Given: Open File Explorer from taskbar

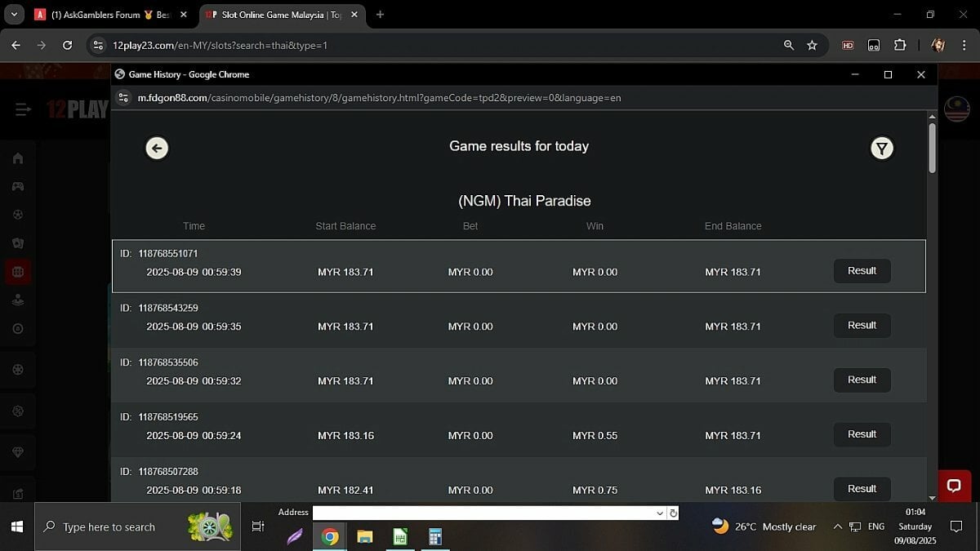Looking at the screenshot, I should [x=365, y=536].
